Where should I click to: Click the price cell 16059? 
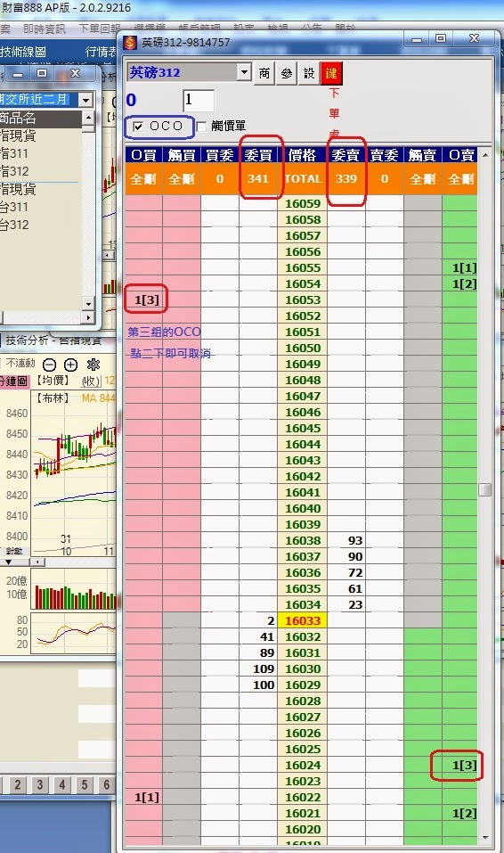pos(302,203)
